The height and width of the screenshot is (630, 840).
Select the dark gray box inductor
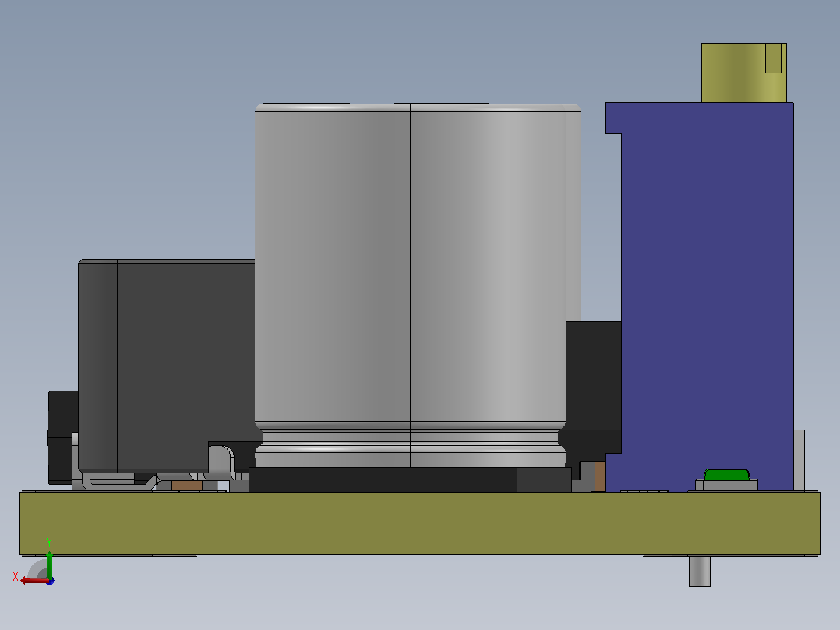click(x=166, y=365)
